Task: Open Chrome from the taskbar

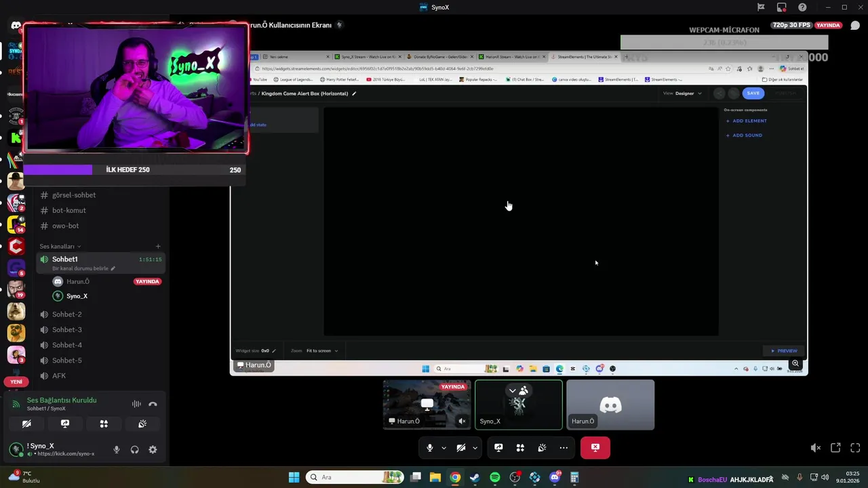Action: coord(455,477)
